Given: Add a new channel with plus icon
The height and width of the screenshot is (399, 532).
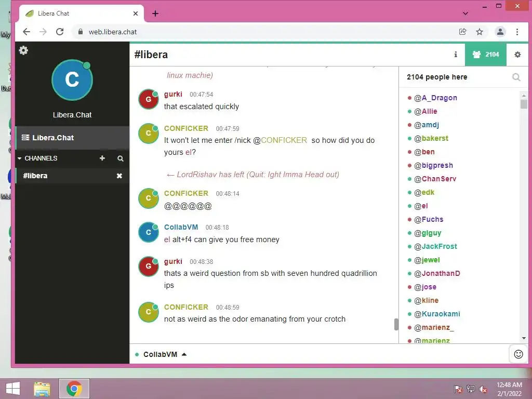Looking at the screenshot, I should pyautogui.click(x=102, y=158).
